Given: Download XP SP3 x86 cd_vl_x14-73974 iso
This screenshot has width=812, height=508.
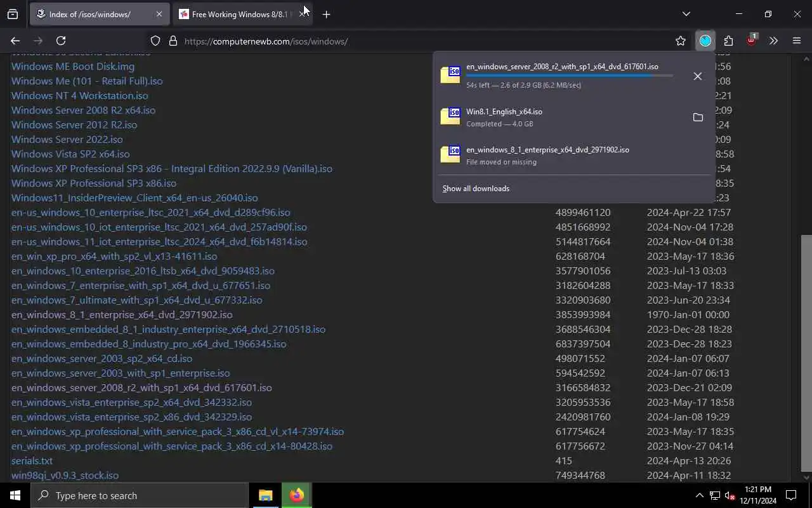Looking at the screenshot, I should tap(178, 431).
